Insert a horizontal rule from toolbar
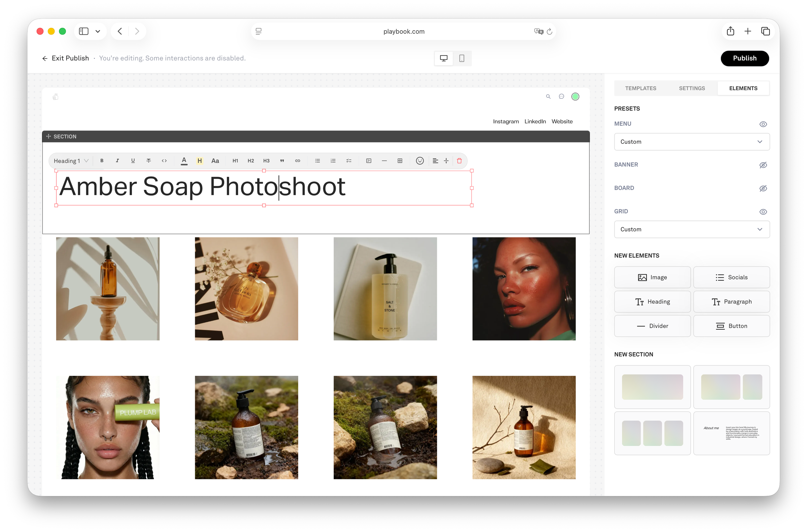This screenshot has height=532, width=807. coord(384,161)
